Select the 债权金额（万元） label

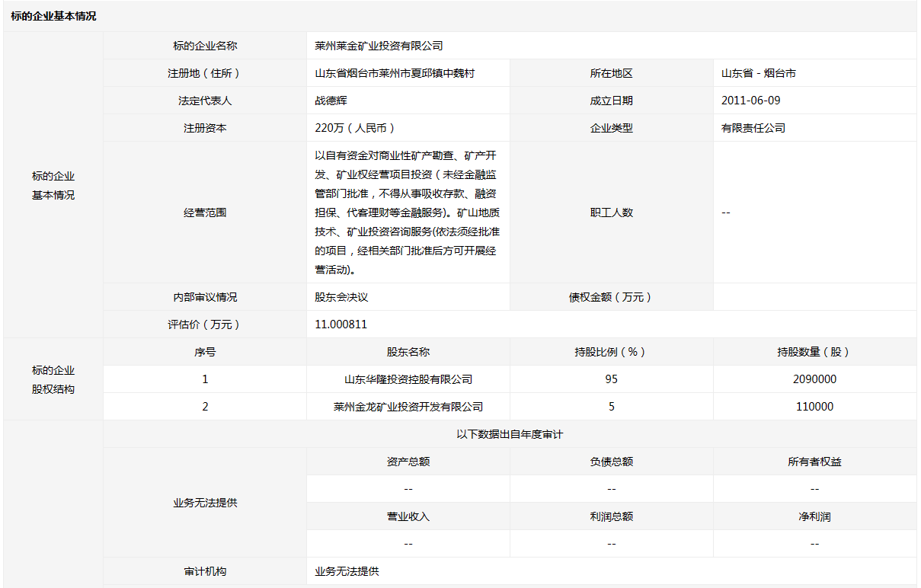pos(612,297)
